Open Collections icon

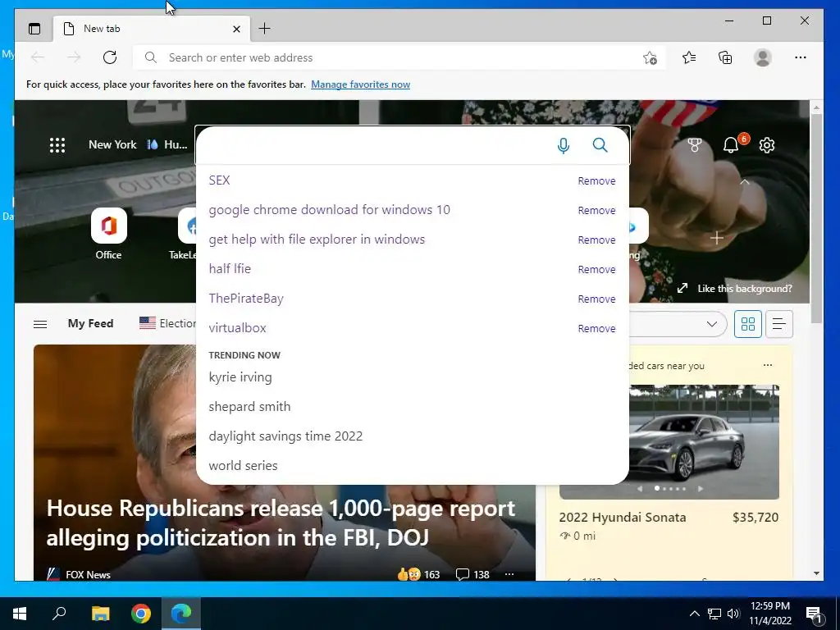point(725,57)
